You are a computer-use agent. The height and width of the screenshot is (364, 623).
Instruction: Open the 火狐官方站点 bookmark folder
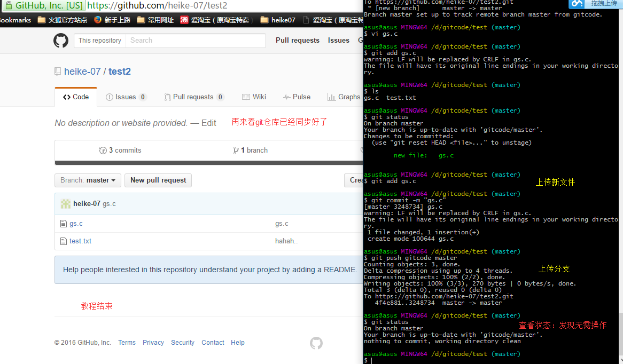(63, 20)
